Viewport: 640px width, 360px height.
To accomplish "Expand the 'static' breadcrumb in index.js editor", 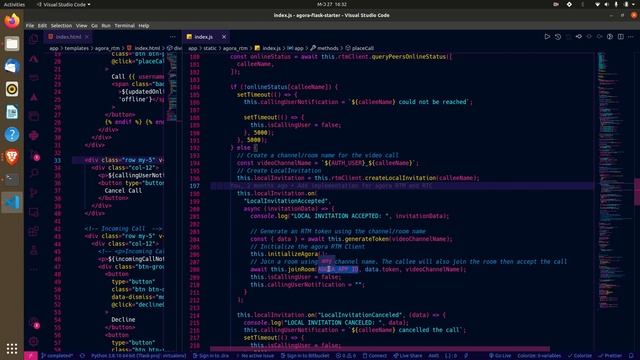I will pyautogui.click(x=210, y=48).
